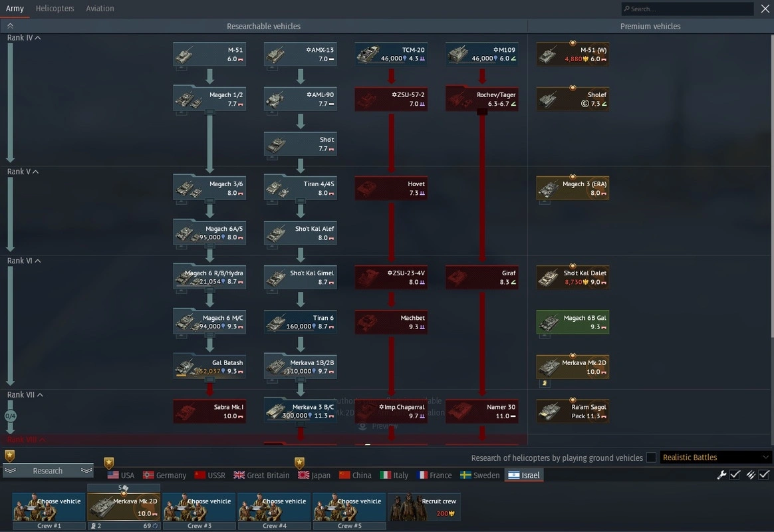
Task: Switch to the Helicopters tab
Action: 55,9
